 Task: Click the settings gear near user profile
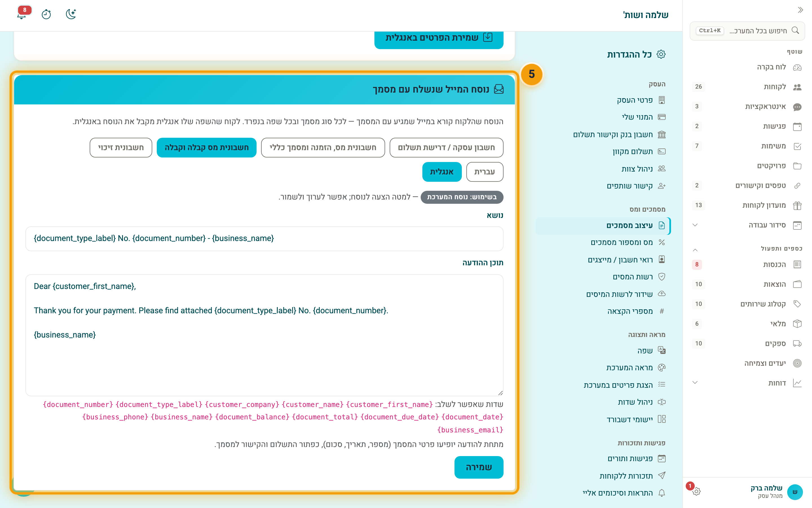[x=696, y=491]
